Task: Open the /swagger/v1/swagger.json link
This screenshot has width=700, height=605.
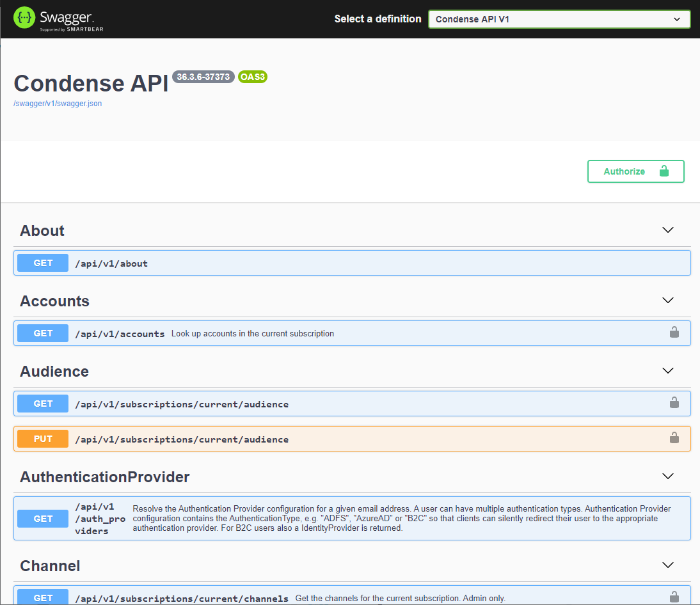Action: [x=58, y=104]
